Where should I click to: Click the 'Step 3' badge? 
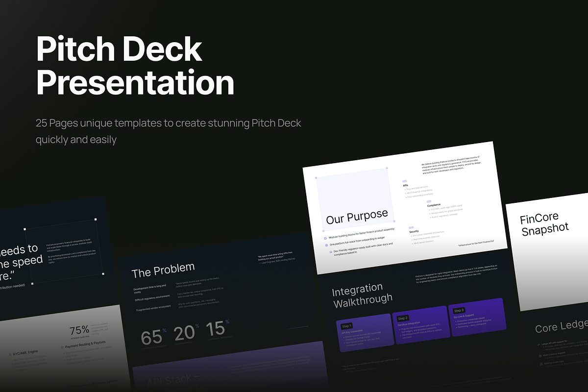coord(459,311)
